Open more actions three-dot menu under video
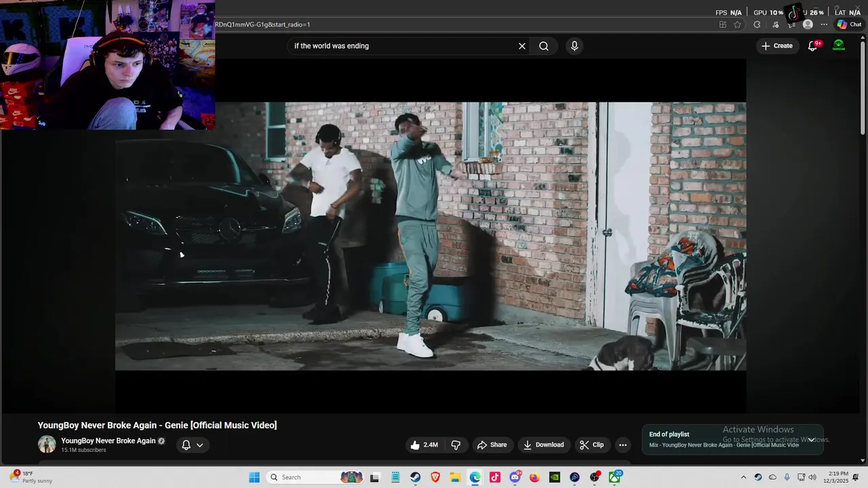The height and width of the screenshot is (488, 868). 623,445
